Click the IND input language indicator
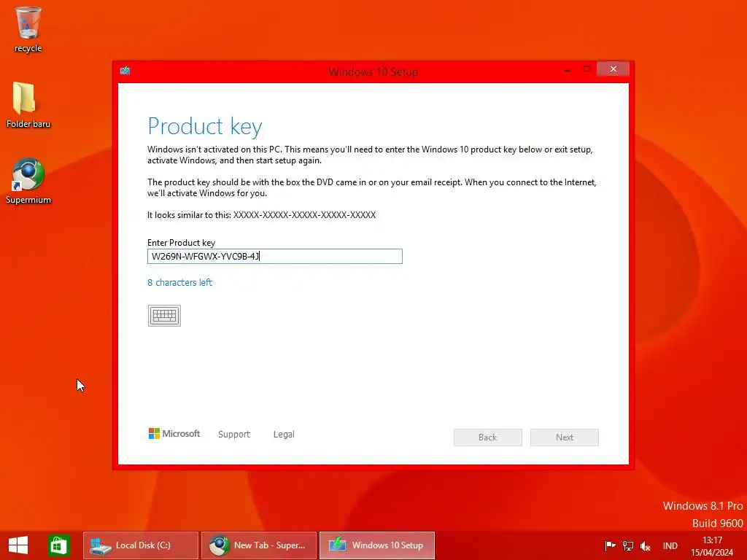 click(x=670, y=545)
